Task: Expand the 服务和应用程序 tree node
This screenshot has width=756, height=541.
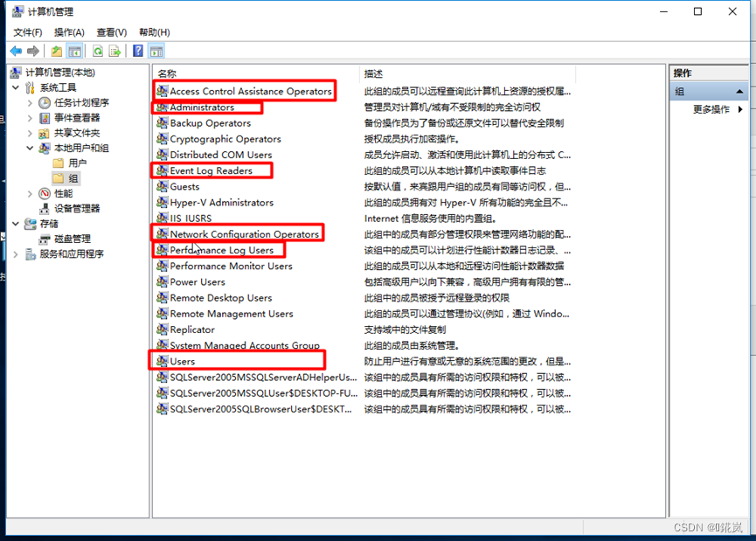Action: [16, 254]
